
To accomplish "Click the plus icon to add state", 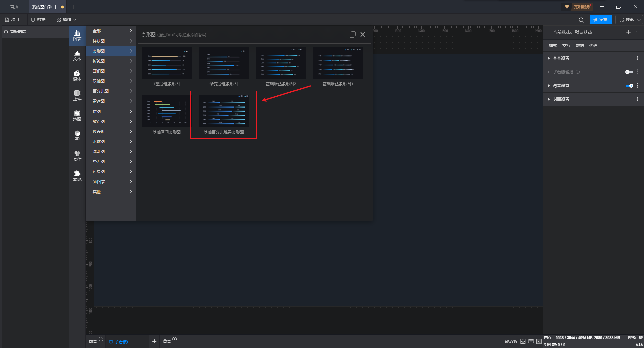I will (628, 32).
